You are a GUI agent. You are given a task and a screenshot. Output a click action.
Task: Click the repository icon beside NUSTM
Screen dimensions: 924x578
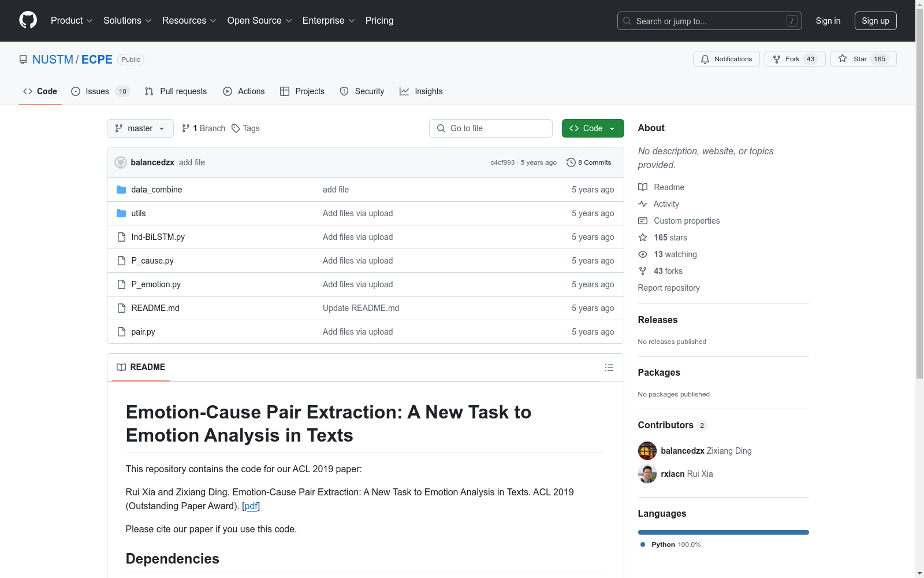(x=23, y=60)
